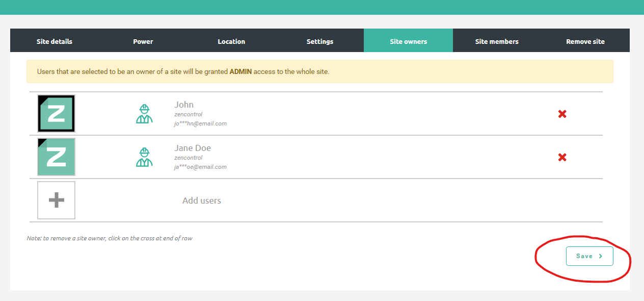Screen dimensions: 644x301
Task: Select the name John
Action: click(x=184, y=105)
